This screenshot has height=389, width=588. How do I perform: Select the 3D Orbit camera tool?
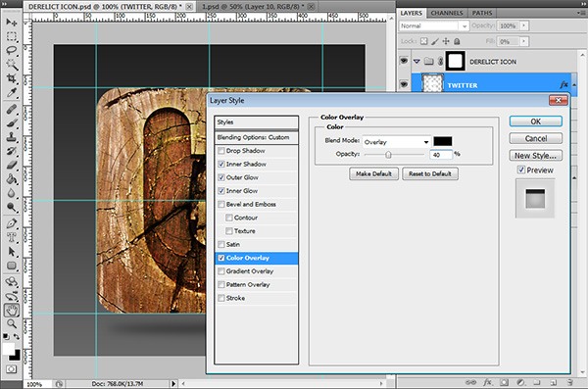click(11, 296)
